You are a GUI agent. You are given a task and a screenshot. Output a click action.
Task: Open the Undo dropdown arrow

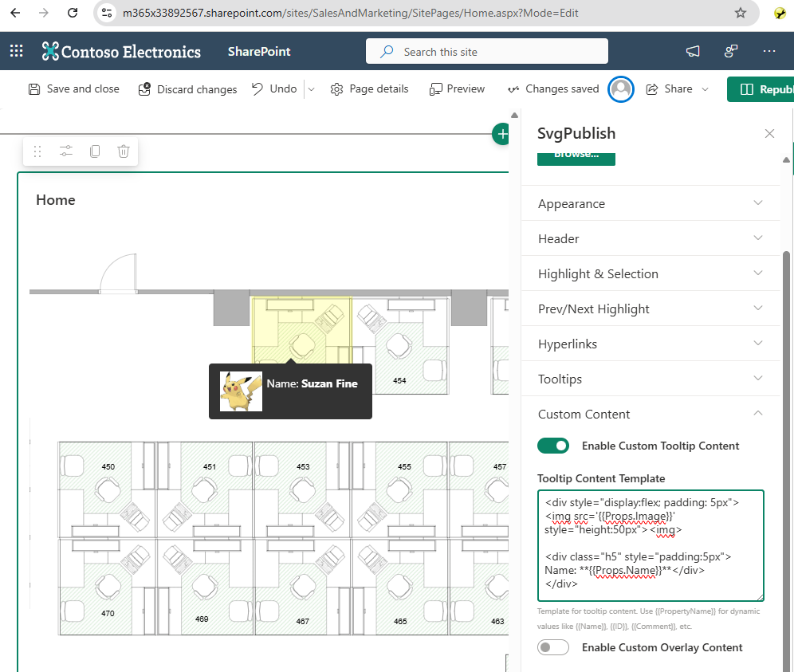(x=312, y=89)
